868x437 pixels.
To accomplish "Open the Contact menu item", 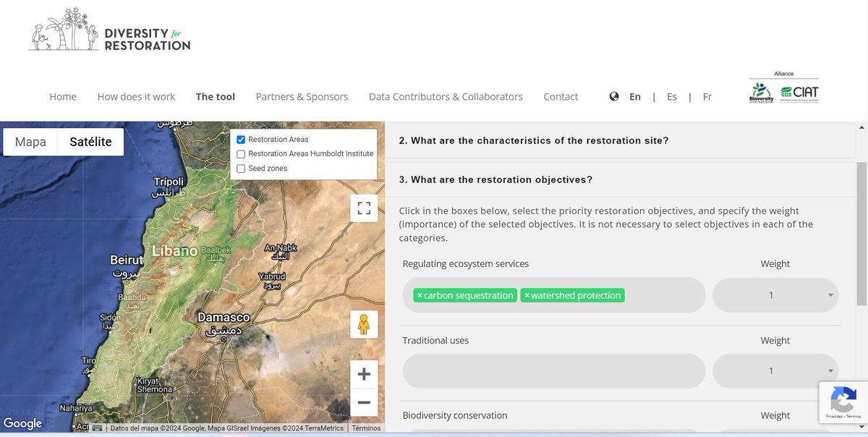I will point(561,96).
